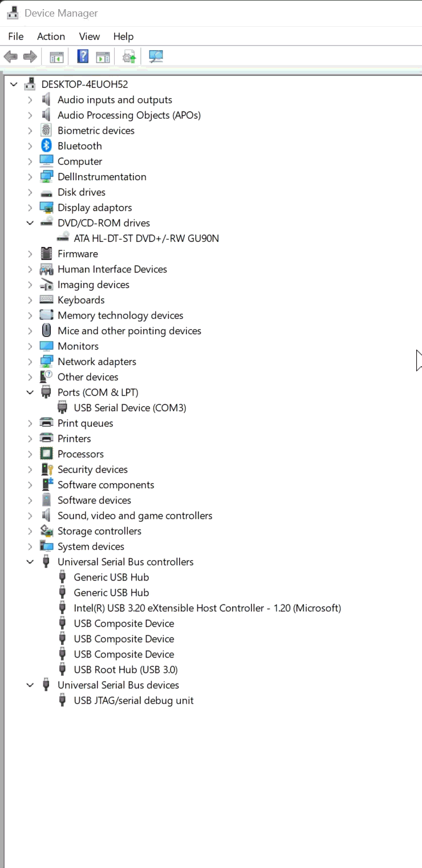Image resolution: width=422 pixels, height=868 pixels.
Task: Collapse Universal Serial Bus controllers node
Action: (30, 562)
